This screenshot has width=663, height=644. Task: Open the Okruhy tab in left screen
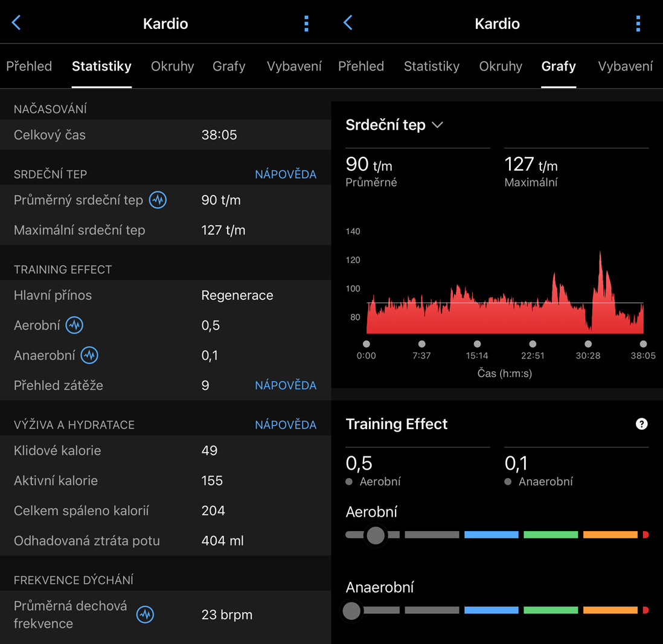point(172,66)
